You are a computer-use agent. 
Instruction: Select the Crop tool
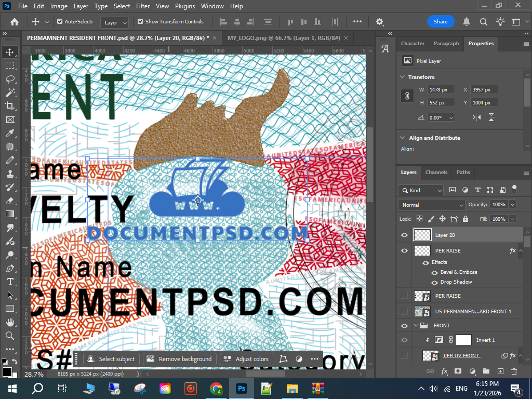[10, 106]
